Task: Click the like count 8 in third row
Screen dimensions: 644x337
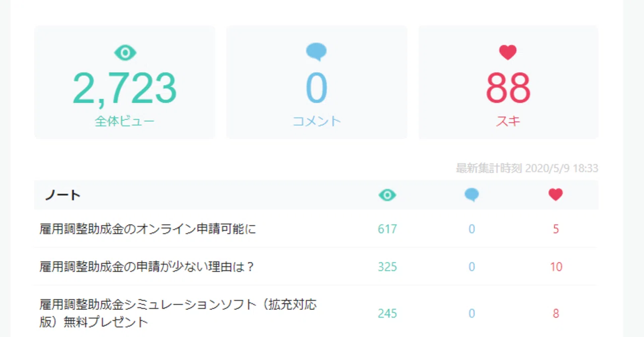Action: click(x=556, y=313)
